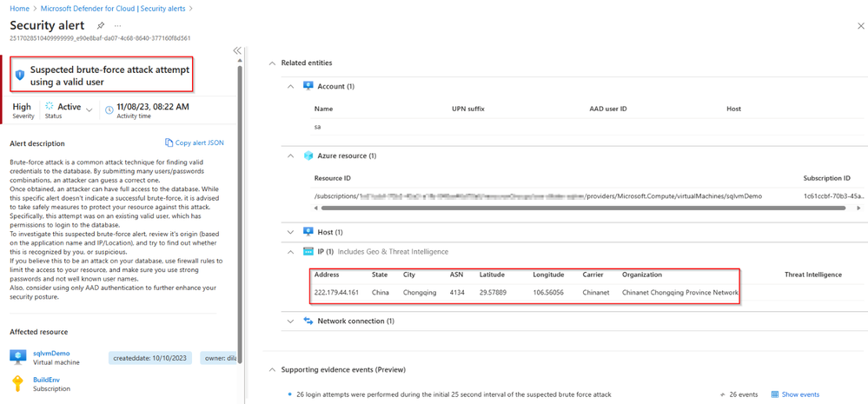868x404 pixels.
Task: Select the alert ID text under the title
Action: (x=100, y=38)
